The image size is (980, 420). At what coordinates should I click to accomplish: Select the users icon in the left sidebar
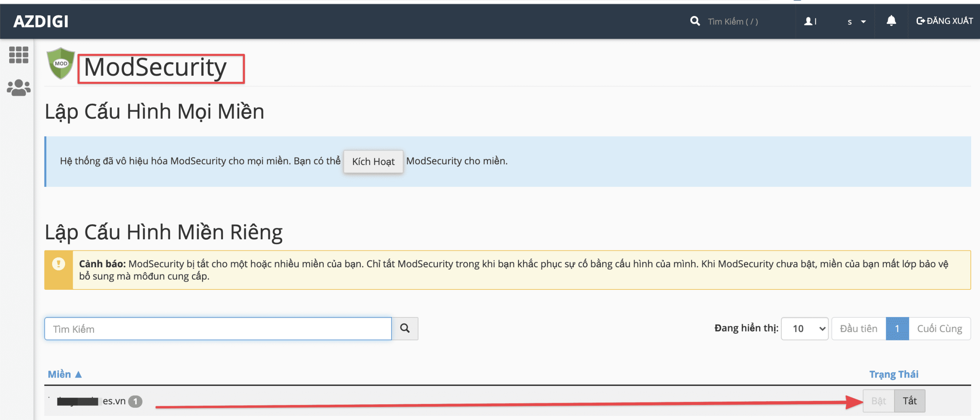18,87
